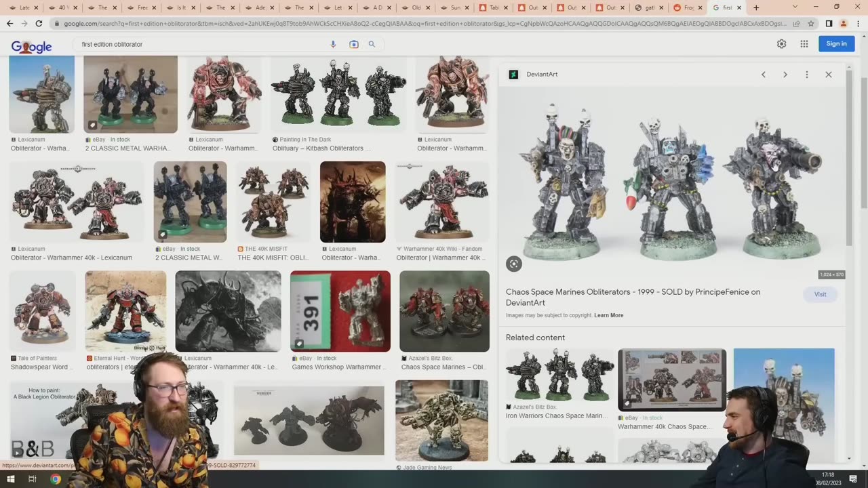Screen dimensions: 868x488
Task: Click the Sign in button
Action: 836,44
